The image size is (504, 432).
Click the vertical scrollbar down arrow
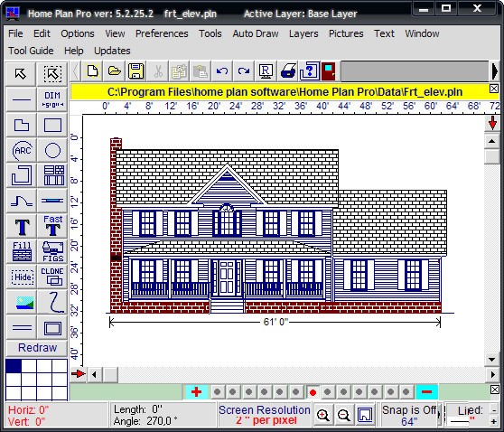point(491,360)
